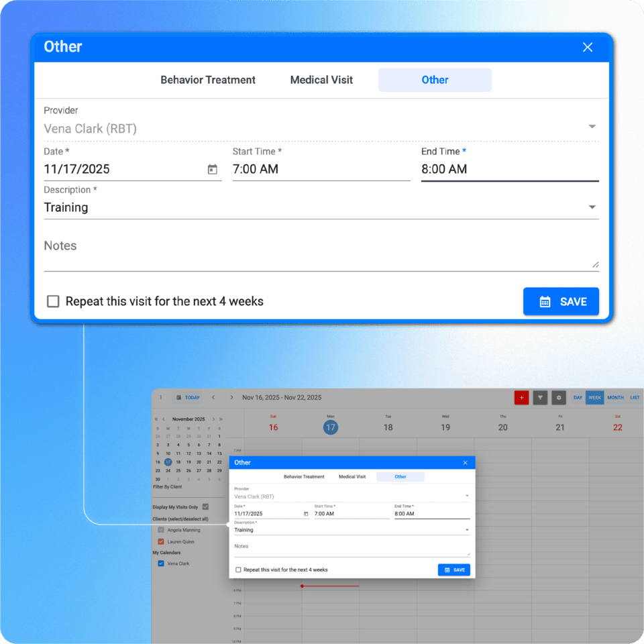
Task: Click the red plus icon to add a visit
Action: [522, 397]
